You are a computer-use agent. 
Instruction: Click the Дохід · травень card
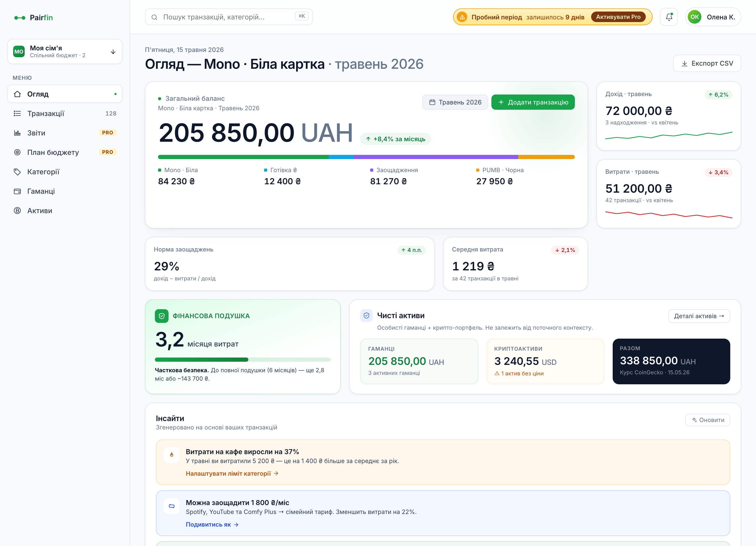pyautogui.click(x=669, y=116)
